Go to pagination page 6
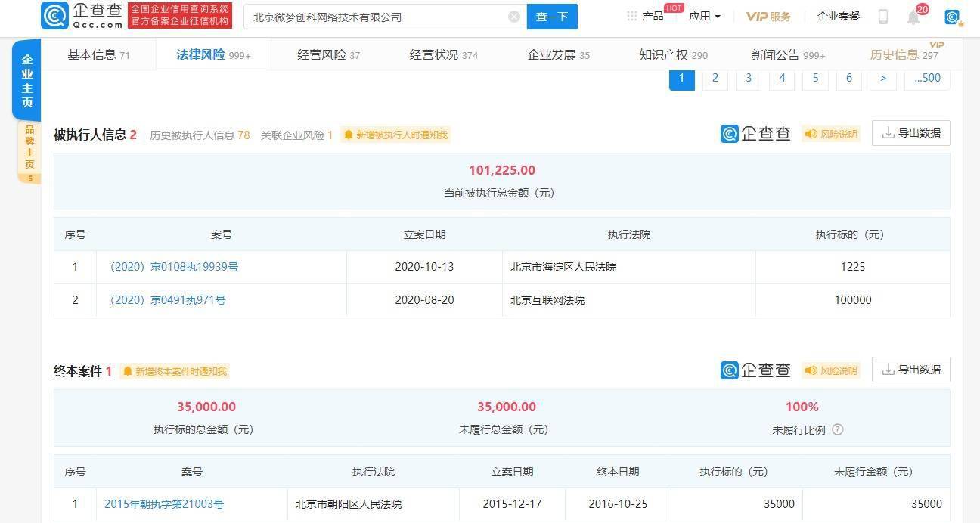The image size is (980, 523). click(849, 78)
